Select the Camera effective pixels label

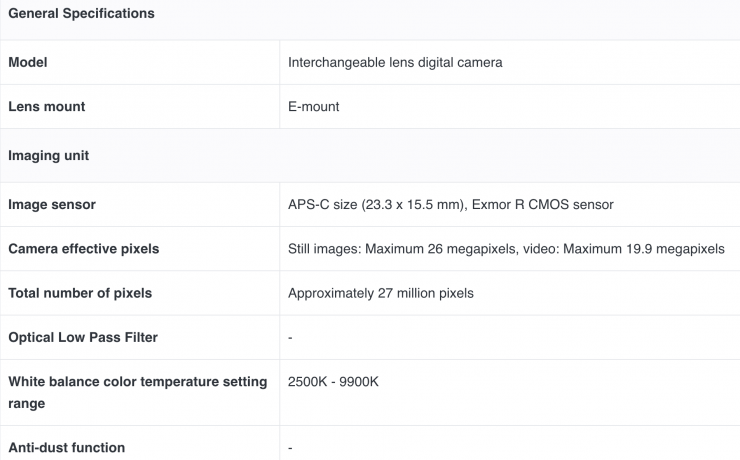tap(83, 248)
